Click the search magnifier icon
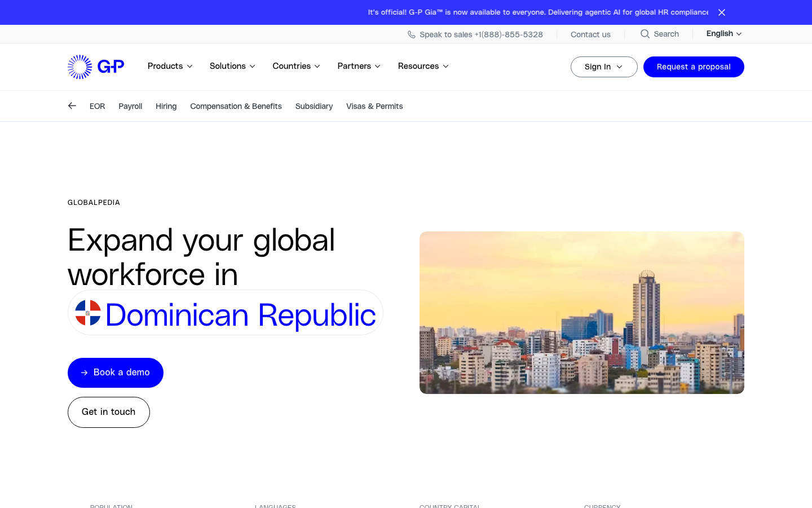 coord(645,34)
